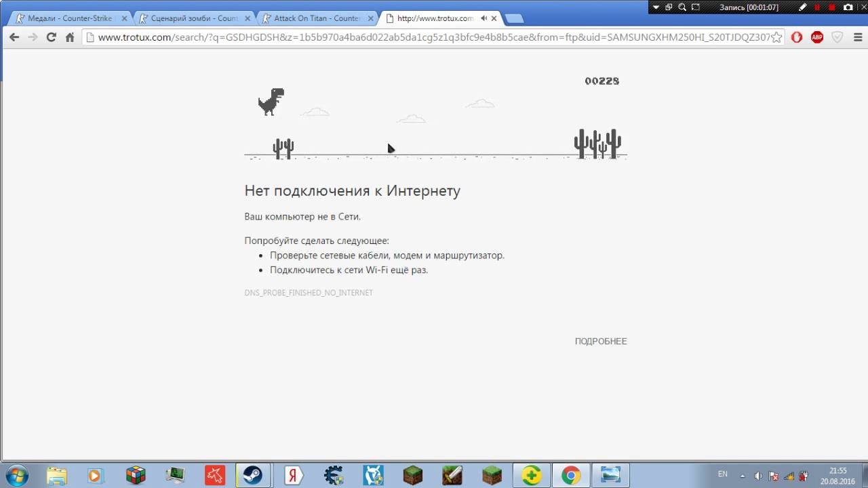Open the volume control in the system tray

(x=759, y=475)
